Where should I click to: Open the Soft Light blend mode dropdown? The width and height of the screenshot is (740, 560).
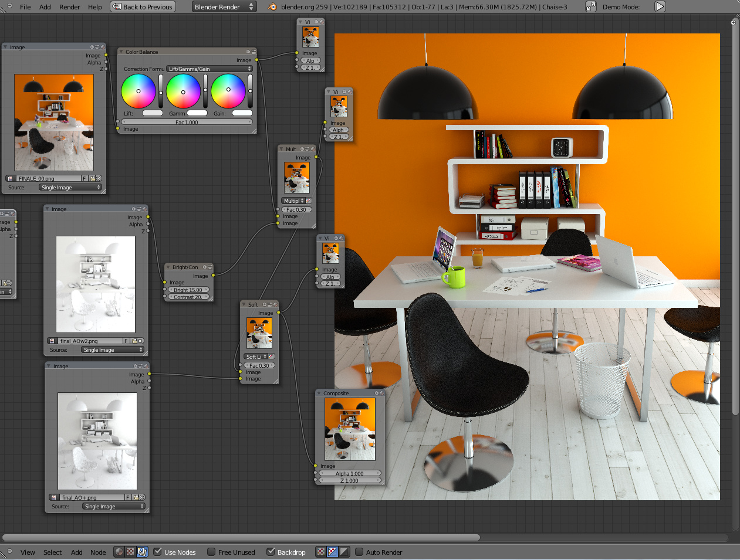click(x=256, y=357)
